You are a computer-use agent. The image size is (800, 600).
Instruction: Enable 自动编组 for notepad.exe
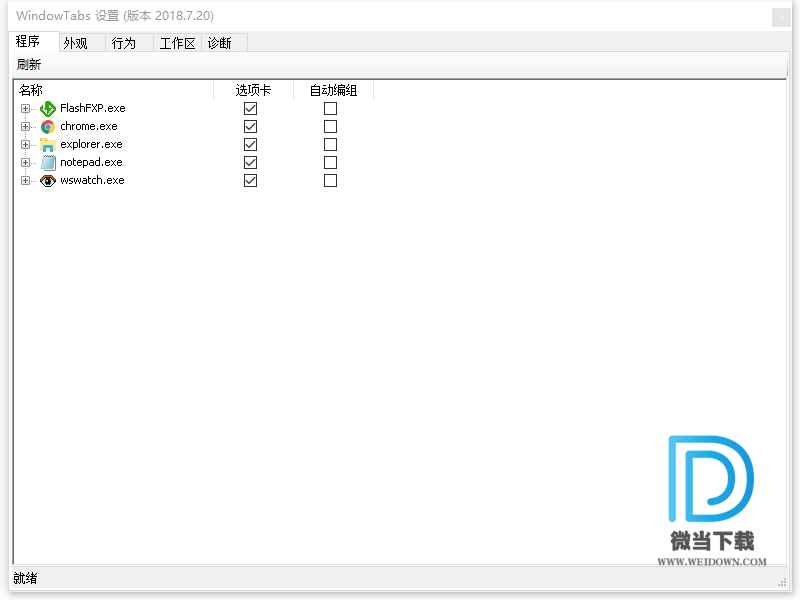[x=331, y=163]
